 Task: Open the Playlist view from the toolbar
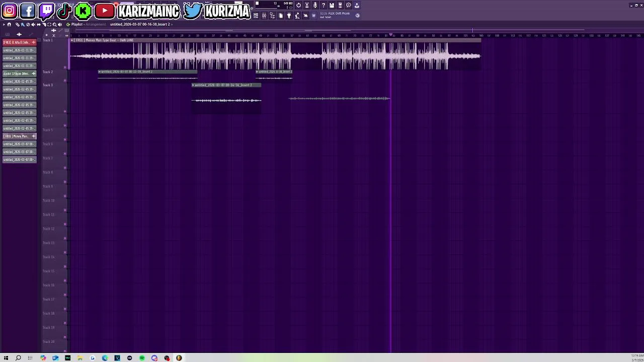pyautogui.click(x=256, y=16)
